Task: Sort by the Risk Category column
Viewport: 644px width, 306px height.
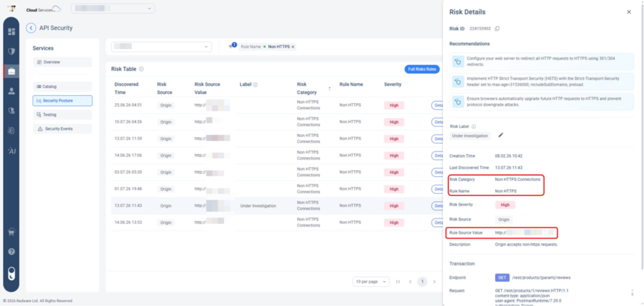Action: [x=329, y=89]
